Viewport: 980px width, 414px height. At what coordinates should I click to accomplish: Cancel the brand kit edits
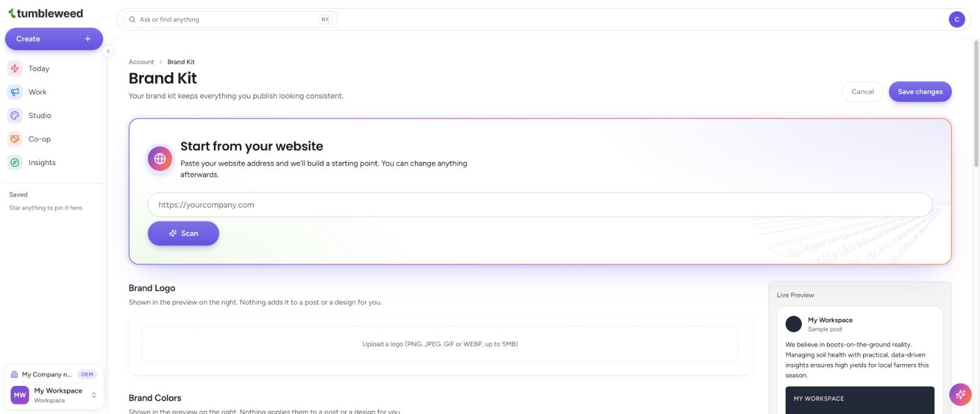point(862,92)
